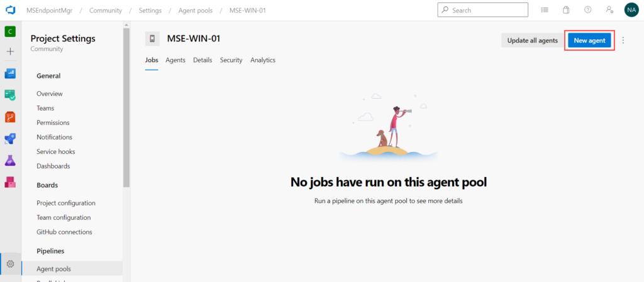This screenshot has width=644, height=282.
Task: Open Team configuration settings
Action: click(x=64, y=217)
